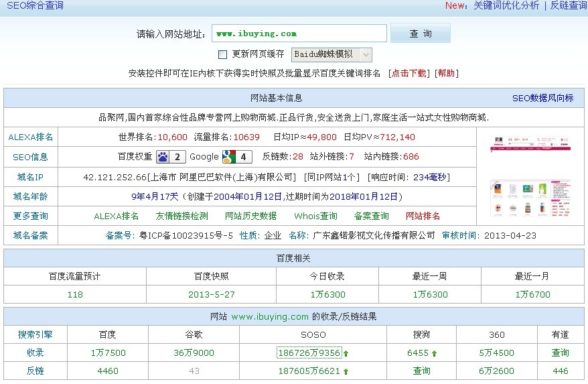The height and width of the screenshot is (384, 588).
Task: Click the 百度流量预计 value 118
Action: 75,295
